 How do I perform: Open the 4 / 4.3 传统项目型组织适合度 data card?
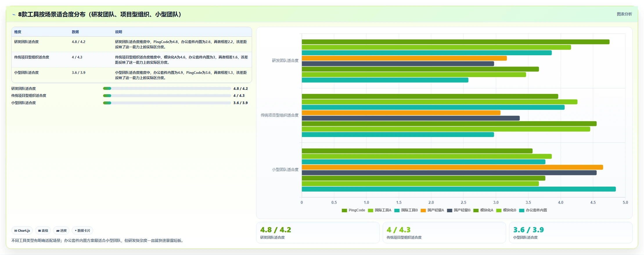click(444, 233)
